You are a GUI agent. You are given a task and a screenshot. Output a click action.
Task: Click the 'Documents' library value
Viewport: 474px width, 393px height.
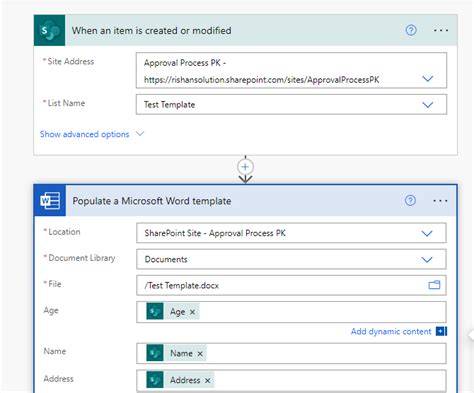pos(166,259)
